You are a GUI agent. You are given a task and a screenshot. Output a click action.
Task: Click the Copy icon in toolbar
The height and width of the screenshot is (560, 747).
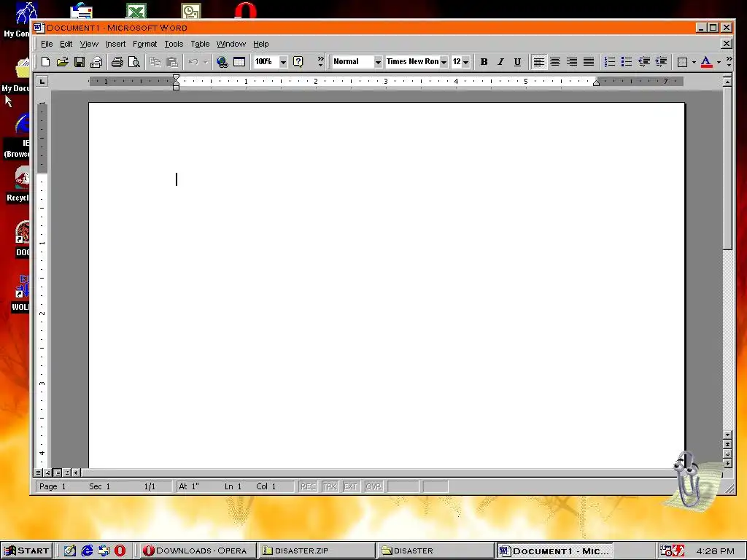[155, 62]
